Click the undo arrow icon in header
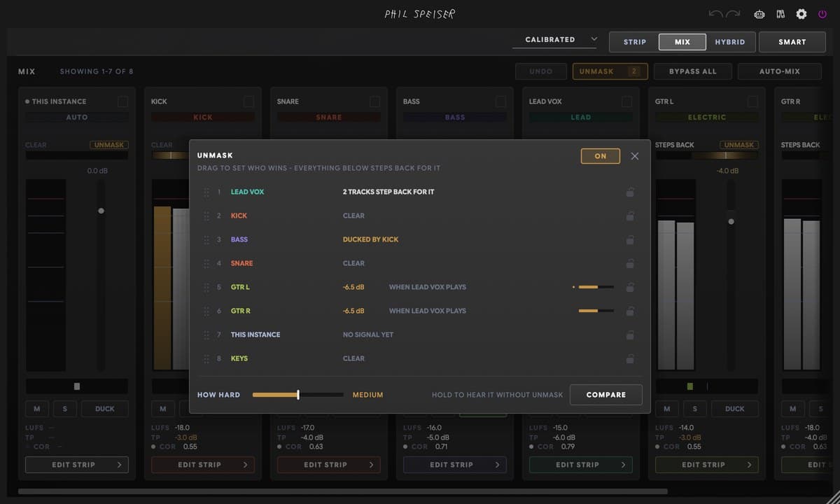This screenshot has height=504, width=840. [x=715, y=14]
